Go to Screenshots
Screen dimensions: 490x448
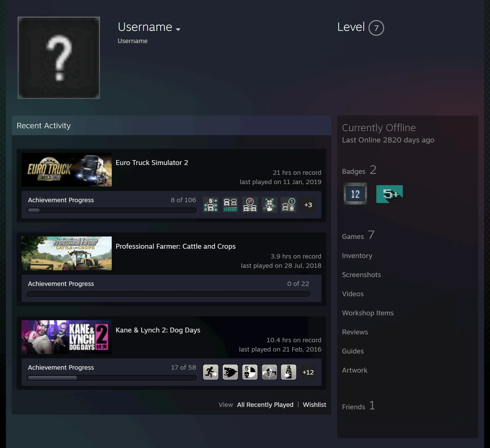click(x=361, y=275)
